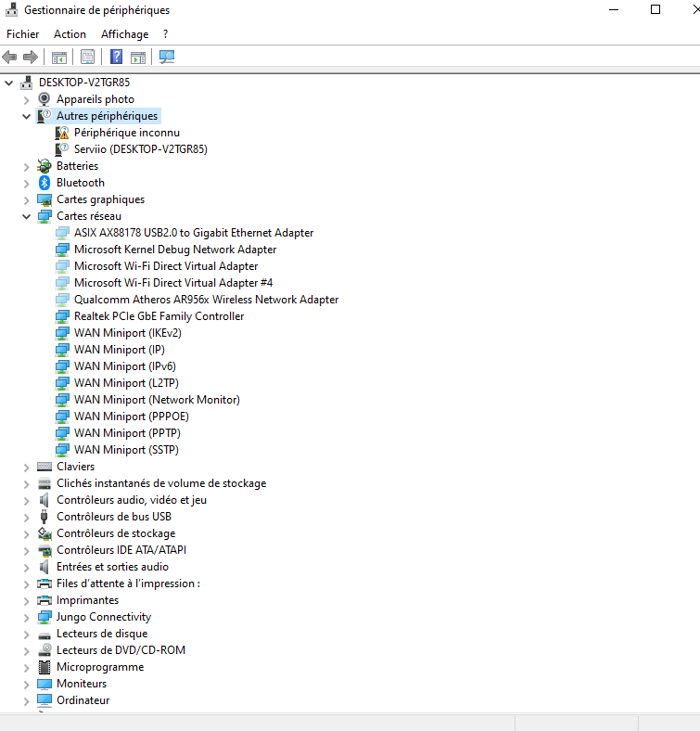700x731 pixels.
Task: Click the icon next to Serviio device
Action: click(61, 149)
